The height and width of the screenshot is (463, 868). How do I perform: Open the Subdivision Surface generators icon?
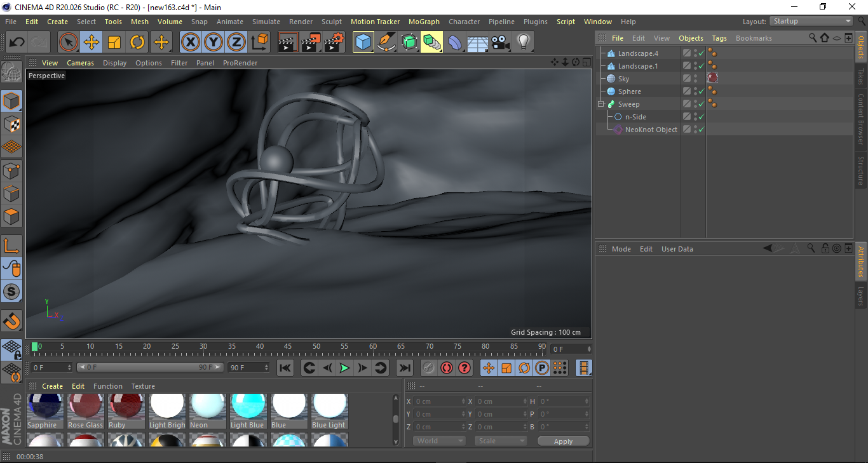[x=409, y=43]
